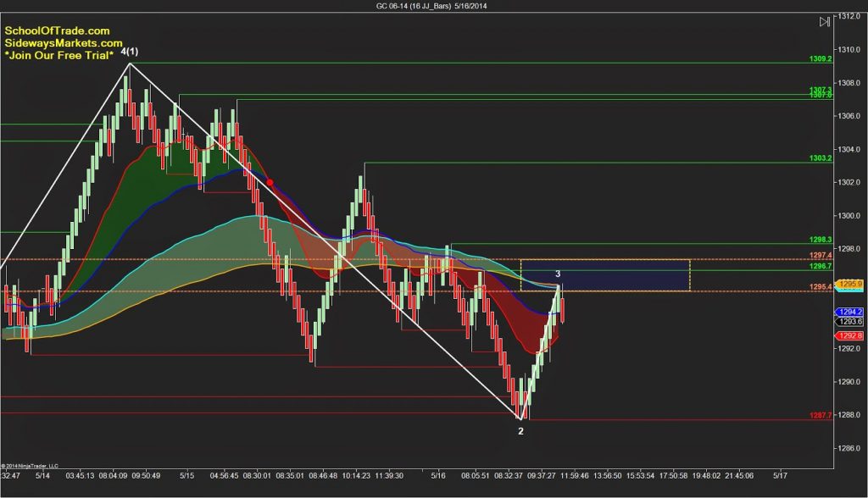
Task: Click the 09:37:27 time label
Action: click(x=542, y=475)
